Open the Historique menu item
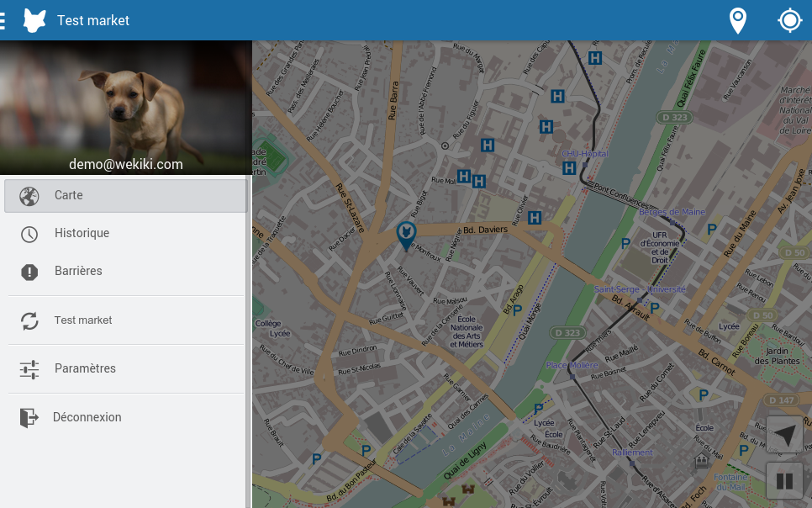 coord(126,233)
